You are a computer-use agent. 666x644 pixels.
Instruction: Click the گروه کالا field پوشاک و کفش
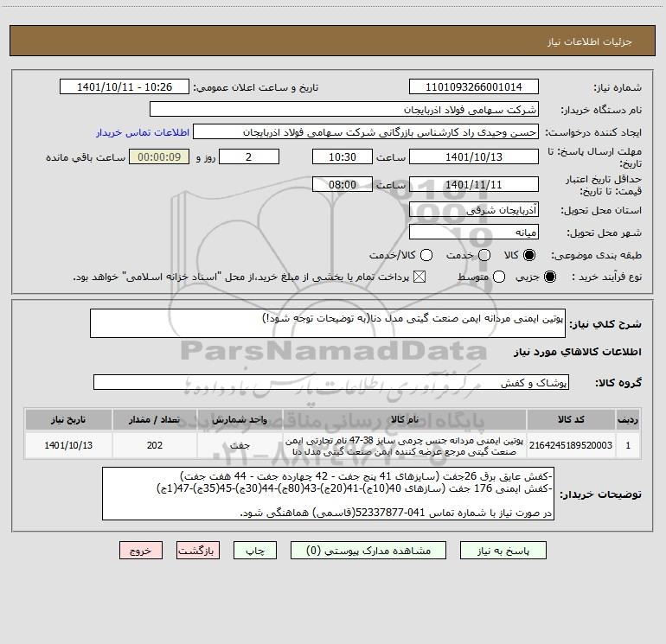point(331,382)
